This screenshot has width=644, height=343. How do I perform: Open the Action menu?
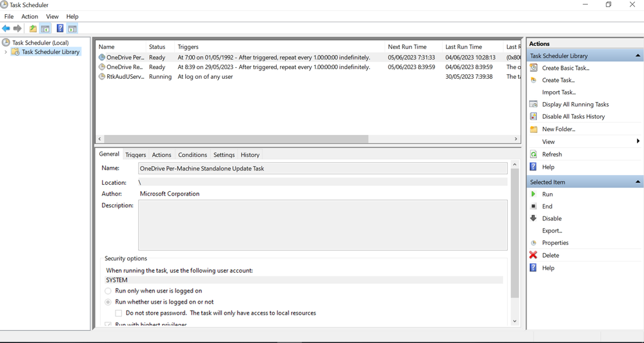tap(30, 16)
